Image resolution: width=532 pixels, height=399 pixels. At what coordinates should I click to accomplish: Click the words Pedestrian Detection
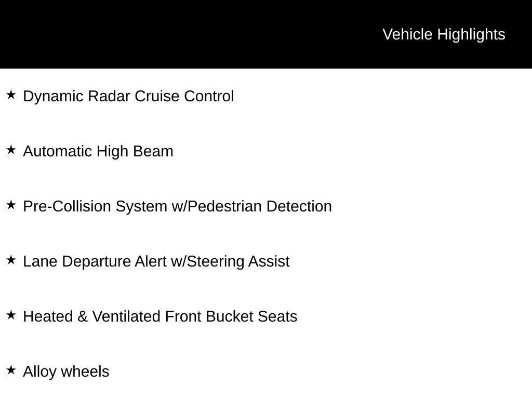[260, 206]
